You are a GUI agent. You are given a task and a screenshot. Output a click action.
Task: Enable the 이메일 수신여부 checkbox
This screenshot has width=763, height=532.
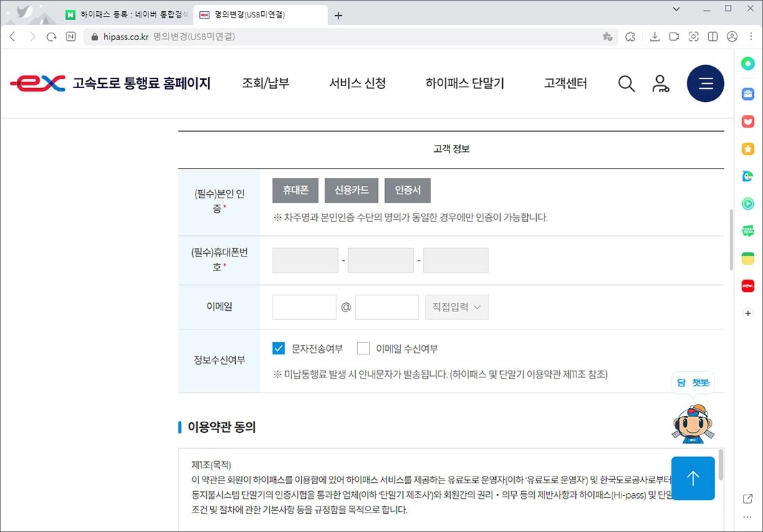(x=363, y=348)
